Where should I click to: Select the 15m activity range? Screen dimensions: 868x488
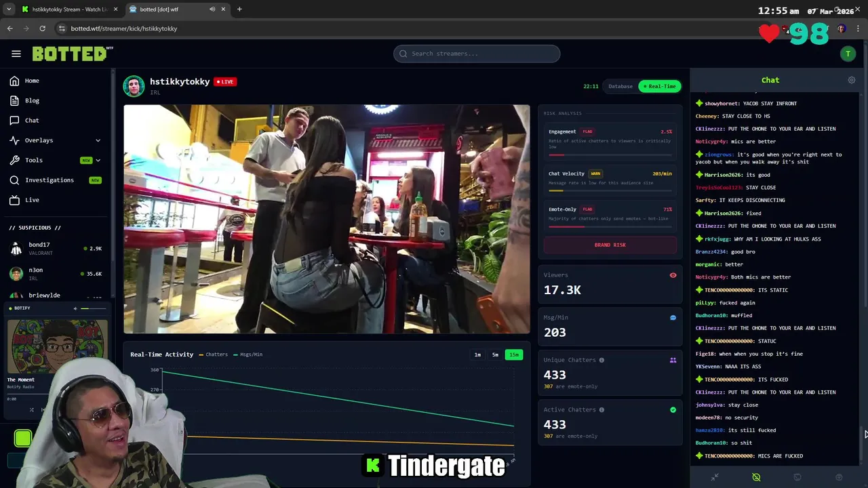(x=514, y=354)
